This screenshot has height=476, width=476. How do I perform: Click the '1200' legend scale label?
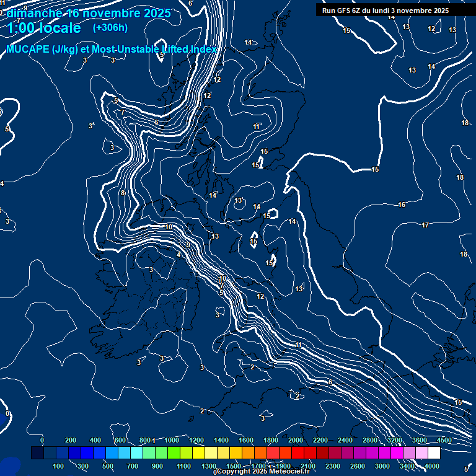coord(196,440)
